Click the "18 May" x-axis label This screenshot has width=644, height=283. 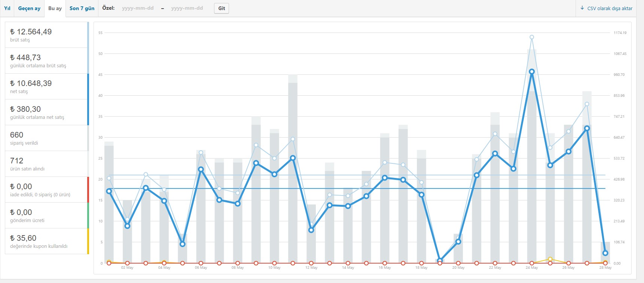[421, 268]
